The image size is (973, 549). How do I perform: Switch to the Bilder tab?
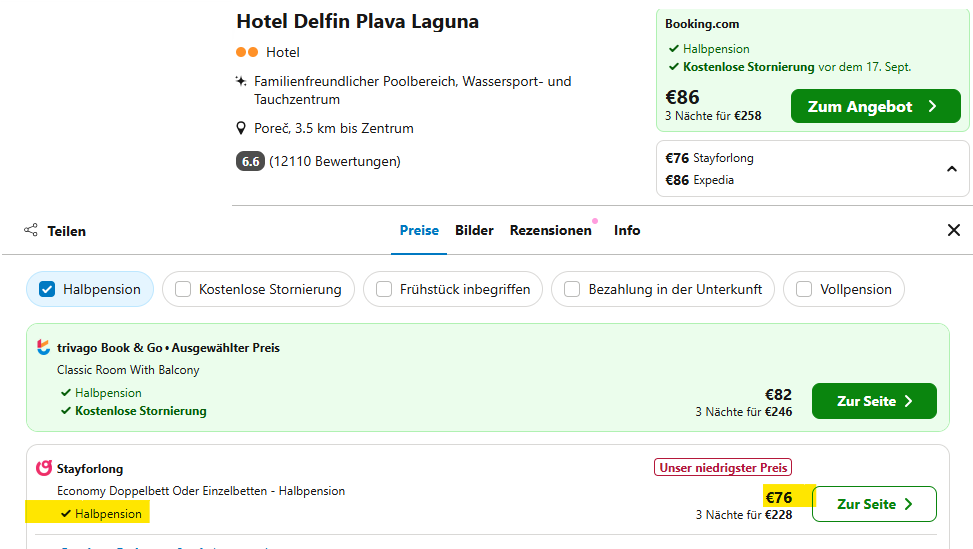pyautogui.click(x=474, y=230)
